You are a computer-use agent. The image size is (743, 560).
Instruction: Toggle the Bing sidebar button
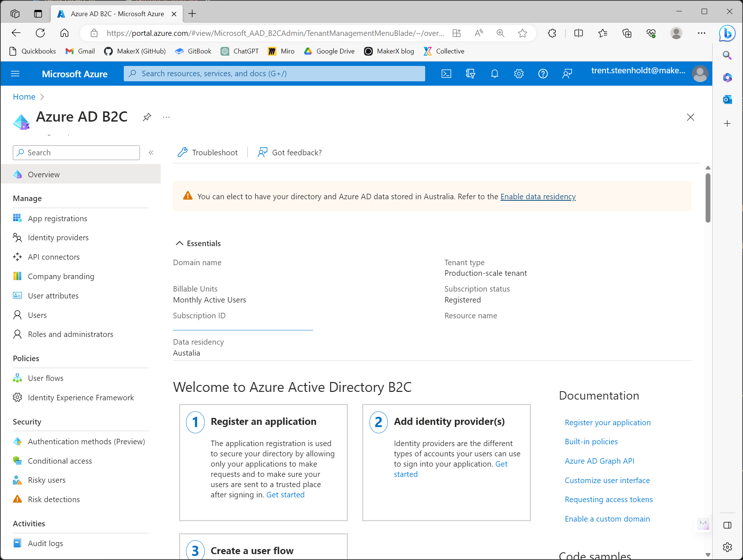pos(728,33)
